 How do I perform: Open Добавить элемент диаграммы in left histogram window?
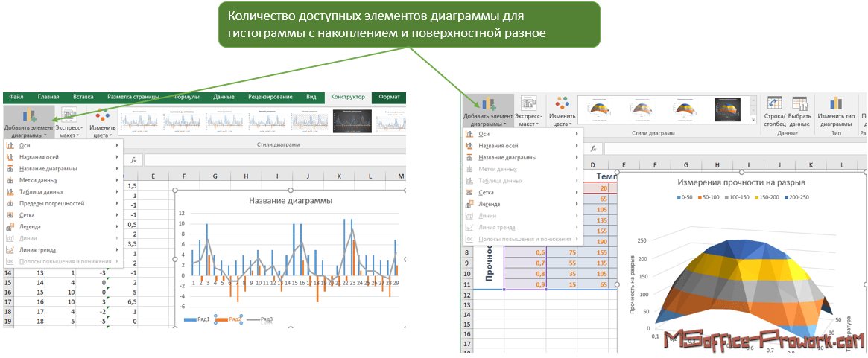point(29,123)
